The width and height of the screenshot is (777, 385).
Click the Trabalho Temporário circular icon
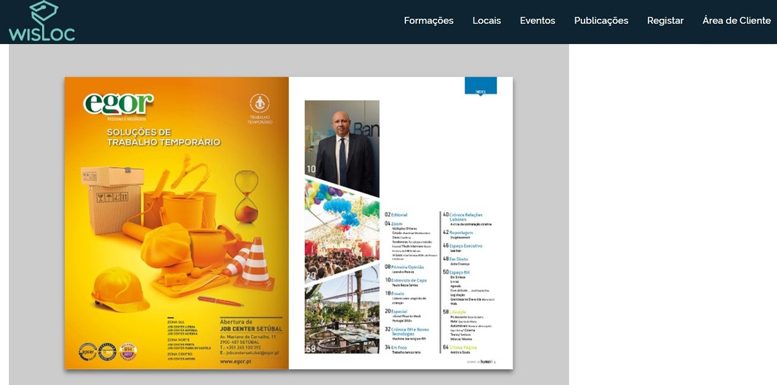tap(260, 103)
